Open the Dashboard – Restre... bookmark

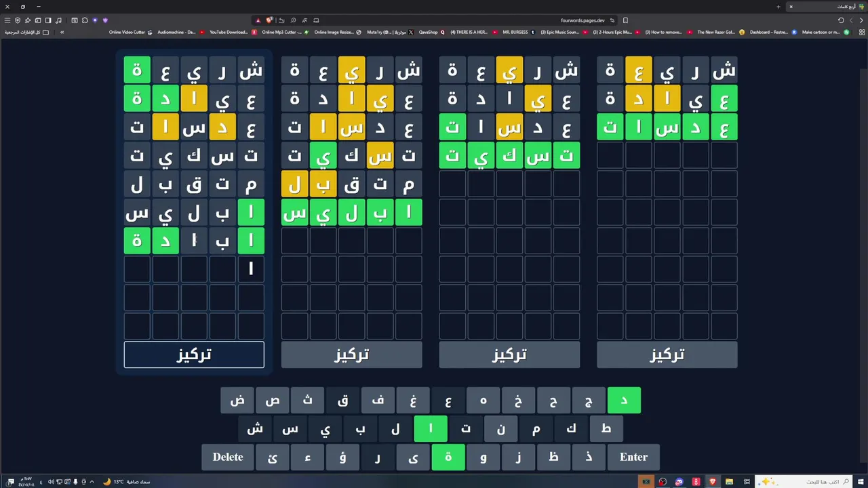pyautogui.click(x=772, y=32)
